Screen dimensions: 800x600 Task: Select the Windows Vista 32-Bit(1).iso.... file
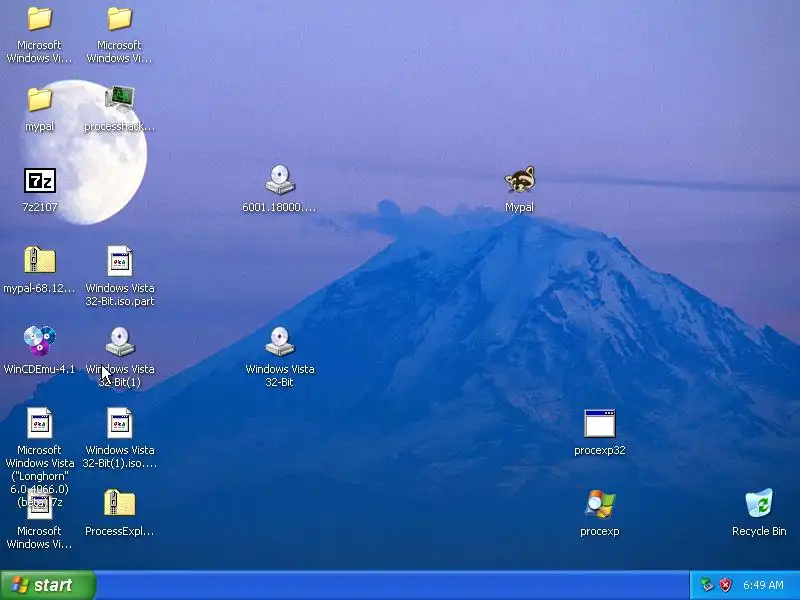(x=119, y=423)
